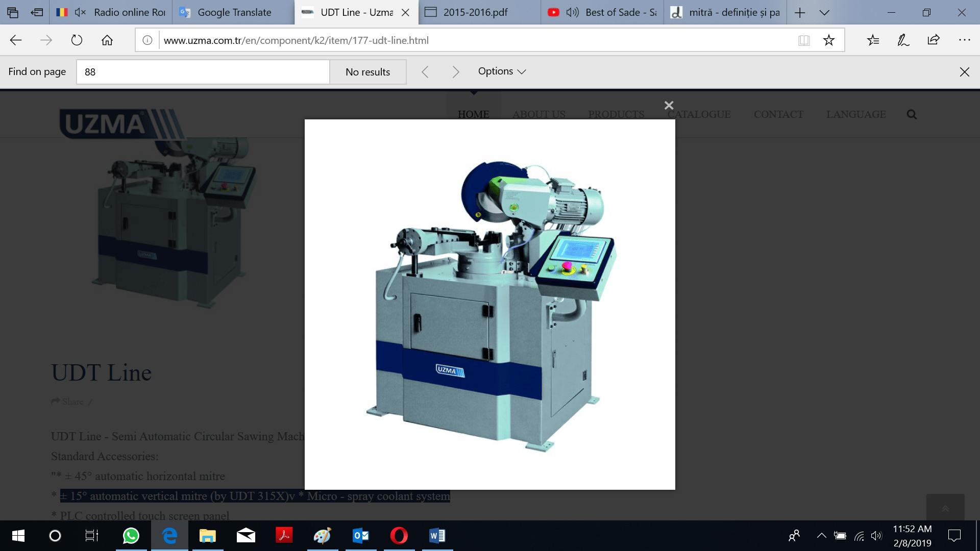Go to the Home page icon
Viewport: 980px width, 551px height.
107,40
